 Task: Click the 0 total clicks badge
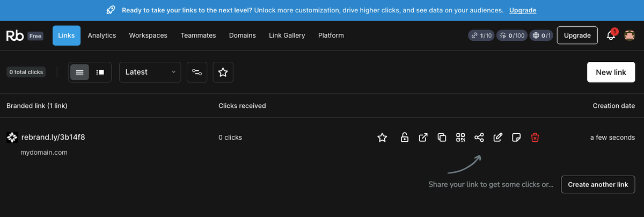click(x=26, y=72)
